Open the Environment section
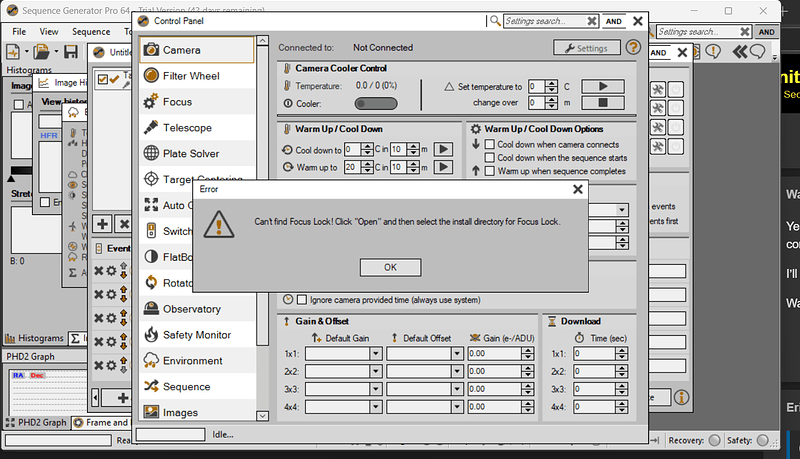Image resolution: width=800 pixels, height=459 pixels. pos(197,361)
